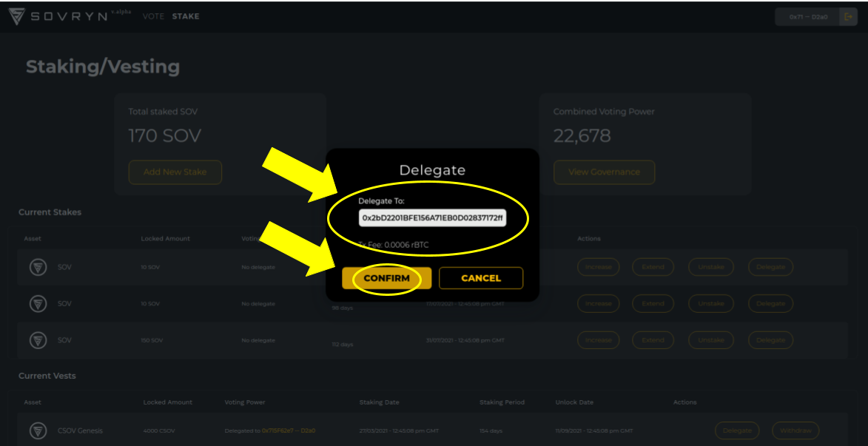Click the Add New Stake button

pyautogui.click(x=175, y=172)
